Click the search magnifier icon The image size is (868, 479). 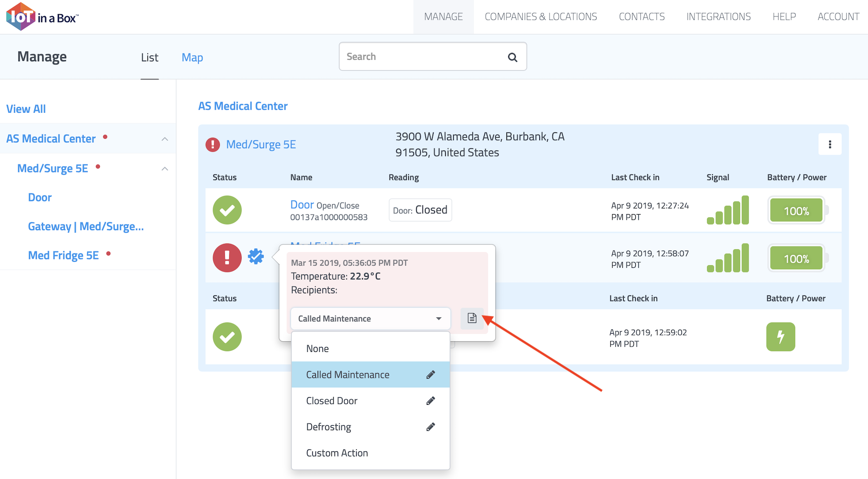(512, 57)
